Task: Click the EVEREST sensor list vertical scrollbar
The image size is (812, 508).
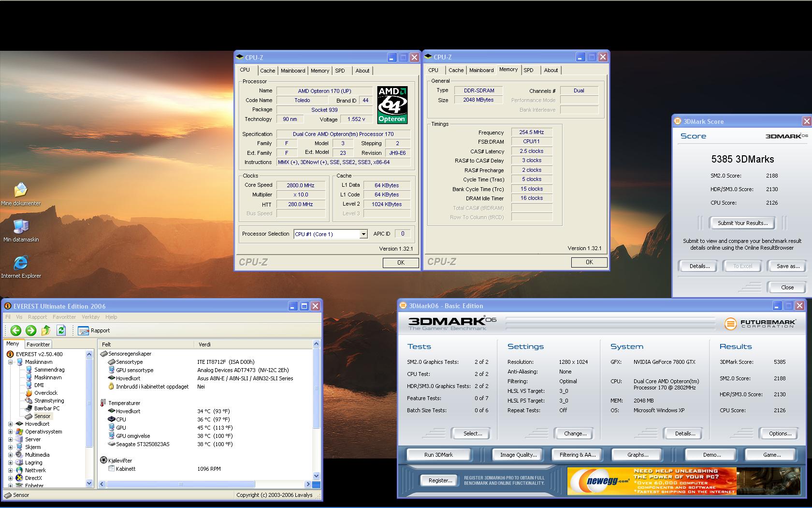Action: click(x=316, y=411)
